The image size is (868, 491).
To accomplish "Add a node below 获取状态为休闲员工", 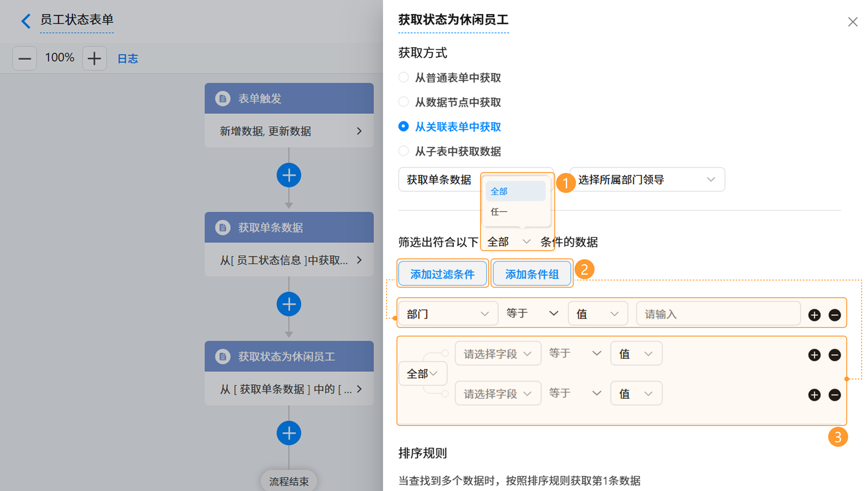I will [x=289, y=433].
